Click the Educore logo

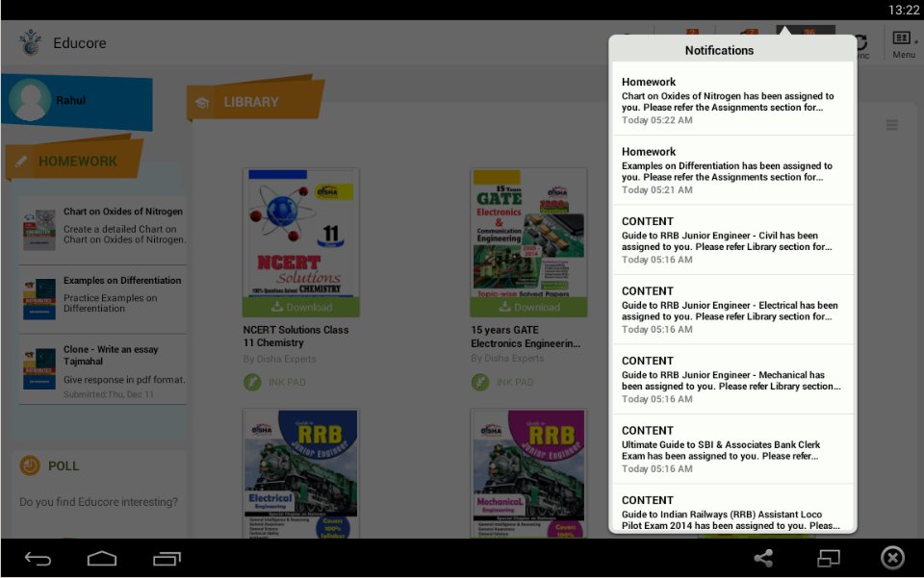pos(29,42)
